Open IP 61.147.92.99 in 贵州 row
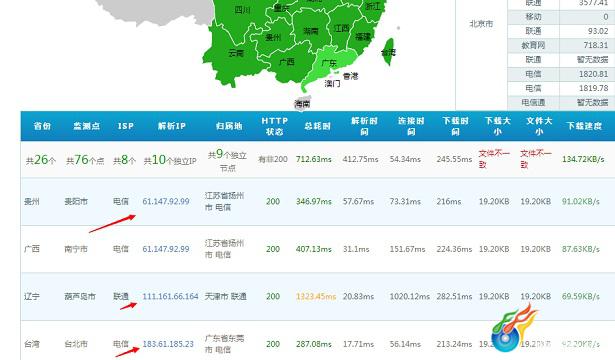Screen dimensions: 615x360 click(x=166, y=201)
